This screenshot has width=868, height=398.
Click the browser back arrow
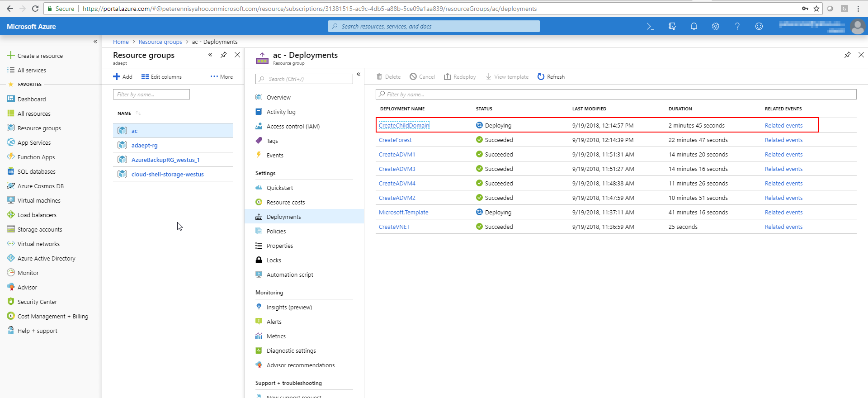(10, 9)
